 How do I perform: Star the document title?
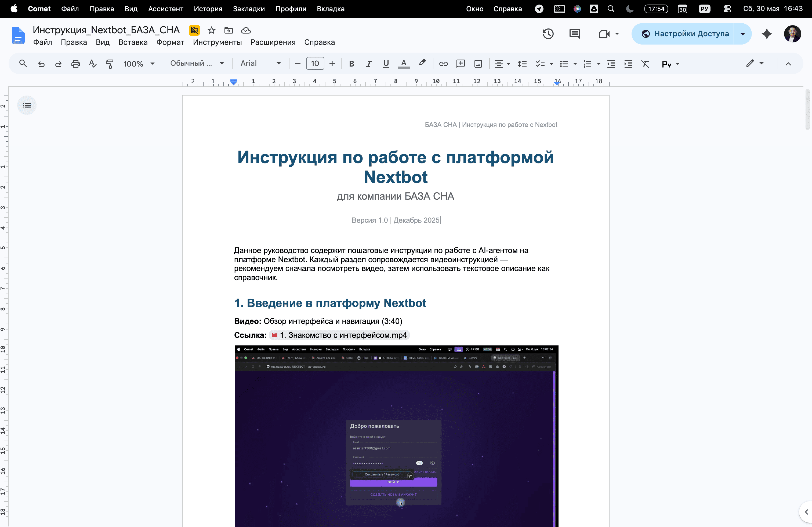(x=212, y=30)
